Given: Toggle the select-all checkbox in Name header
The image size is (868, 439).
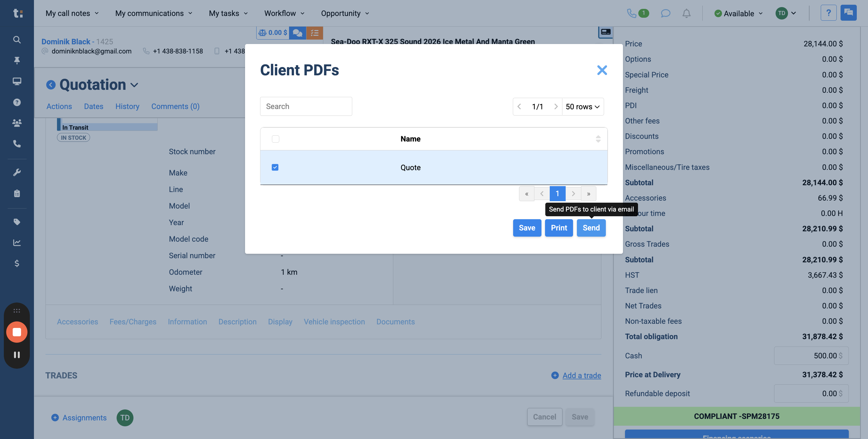Looking at the screenshot, I should [276, 139].
